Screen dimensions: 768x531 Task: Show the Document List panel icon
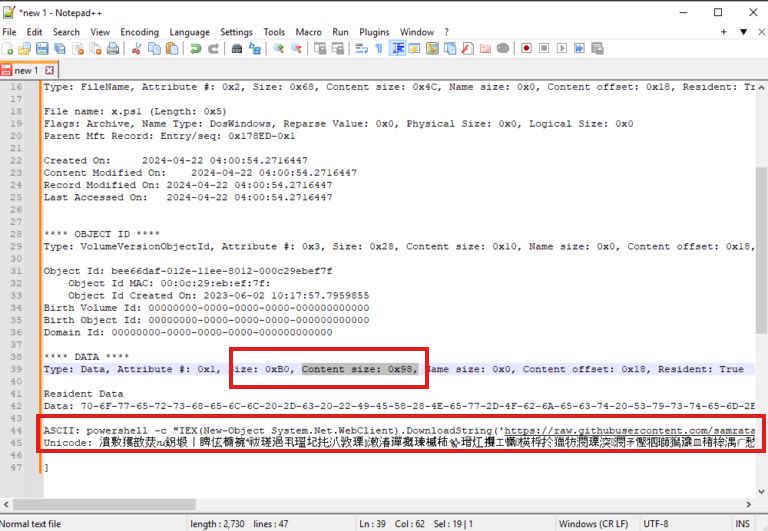(x=450, y=48)
